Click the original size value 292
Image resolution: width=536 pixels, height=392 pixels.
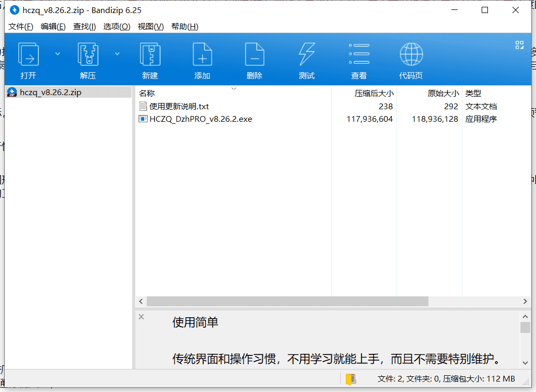point(451,107)
